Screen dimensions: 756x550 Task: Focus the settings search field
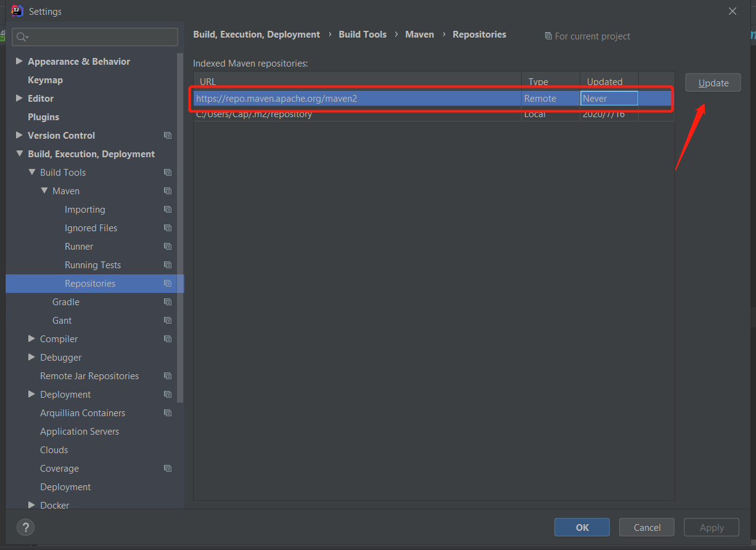pos(95,37)
